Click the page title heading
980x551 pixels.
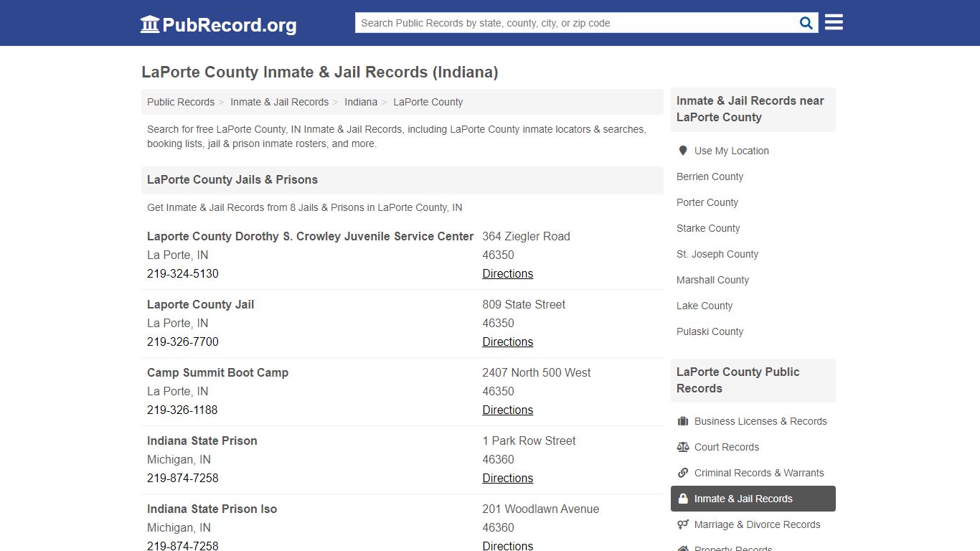[319, 72]
